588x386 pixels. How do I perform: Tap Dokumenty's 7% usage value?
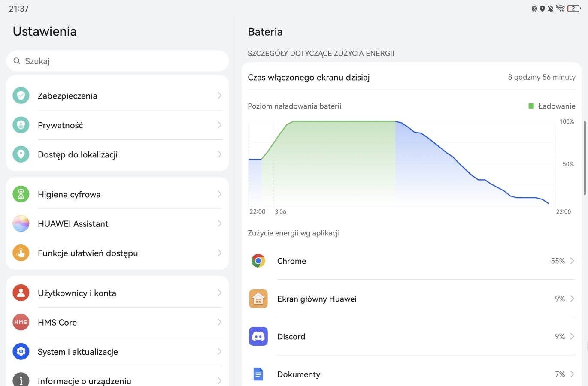[x=560, y=374]
